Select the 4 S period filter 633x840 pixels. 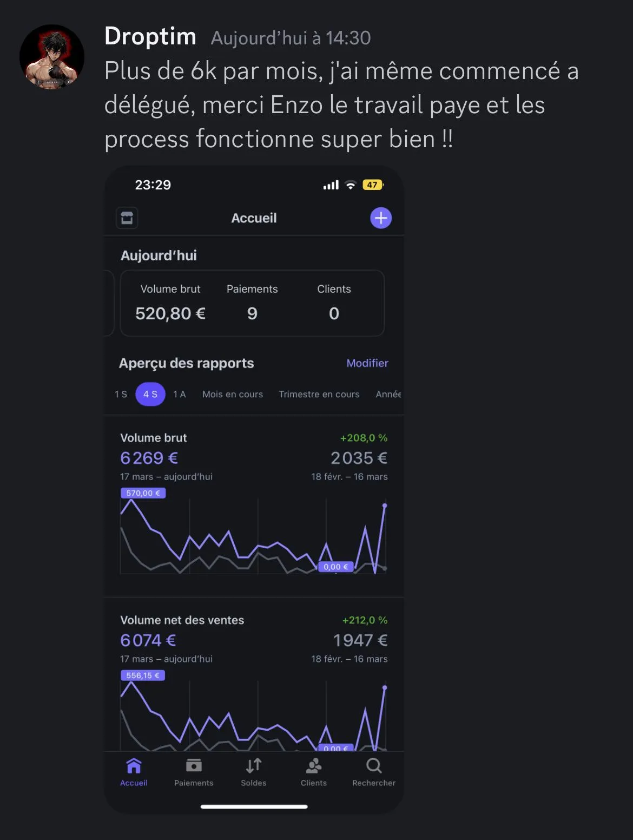coord(150,394)
